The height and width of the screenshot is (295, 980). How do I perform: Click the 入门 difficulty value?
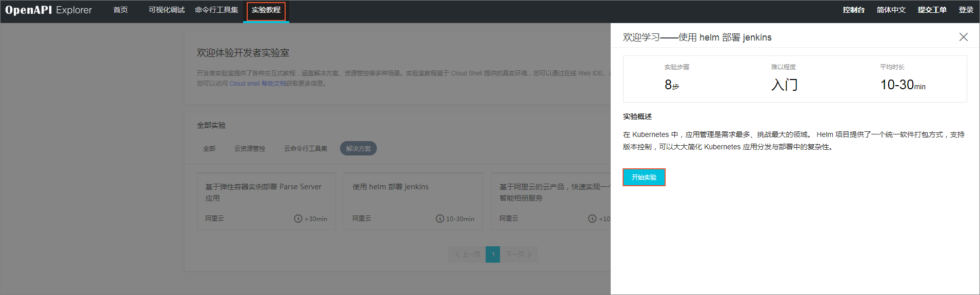click(785, 85)
